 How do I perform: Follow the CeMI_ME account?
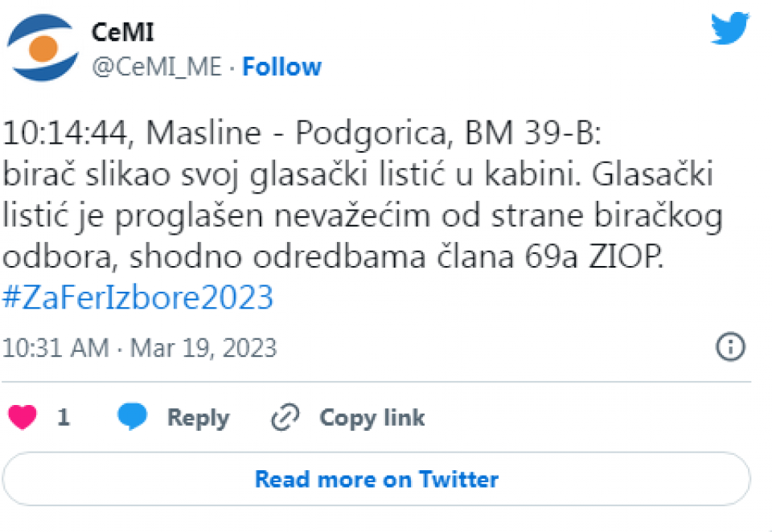pos(282,67)
